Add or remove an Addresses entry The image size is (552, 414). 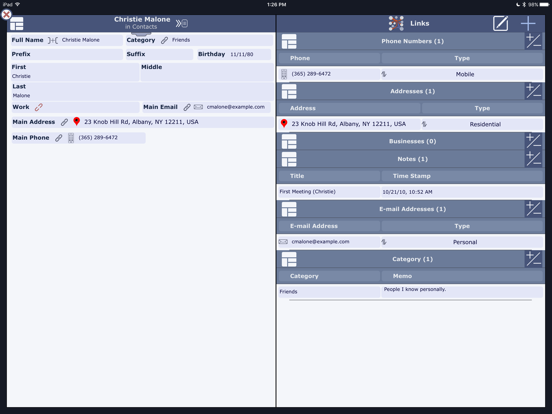pyautogui.click(x=533, y=91)
